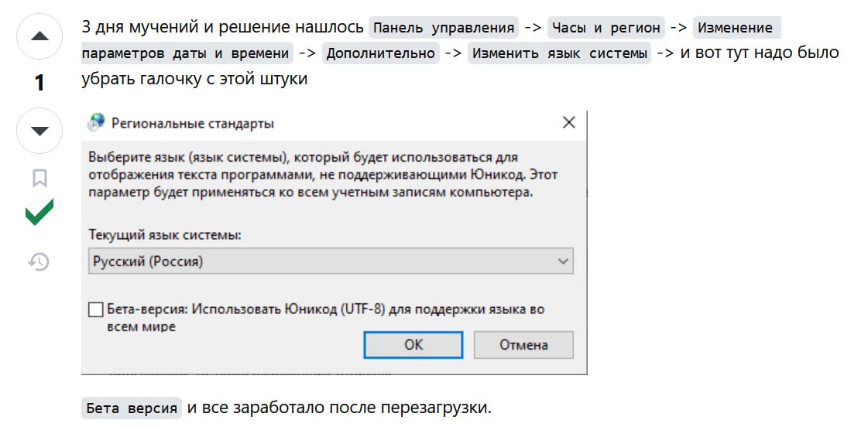Click the "Текущий язык системы:" label
This screenshot has width=868, height=427.
(x=165, y=234)
